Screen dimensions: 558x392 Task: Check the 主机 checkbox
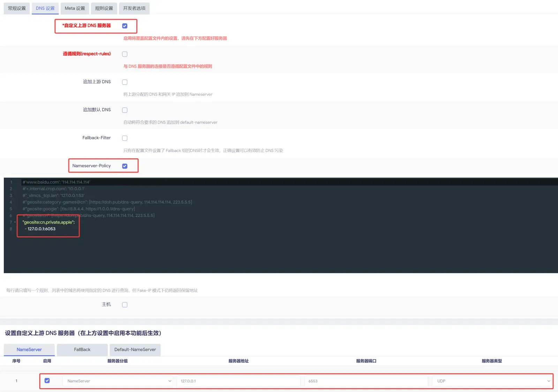[125, 304]
